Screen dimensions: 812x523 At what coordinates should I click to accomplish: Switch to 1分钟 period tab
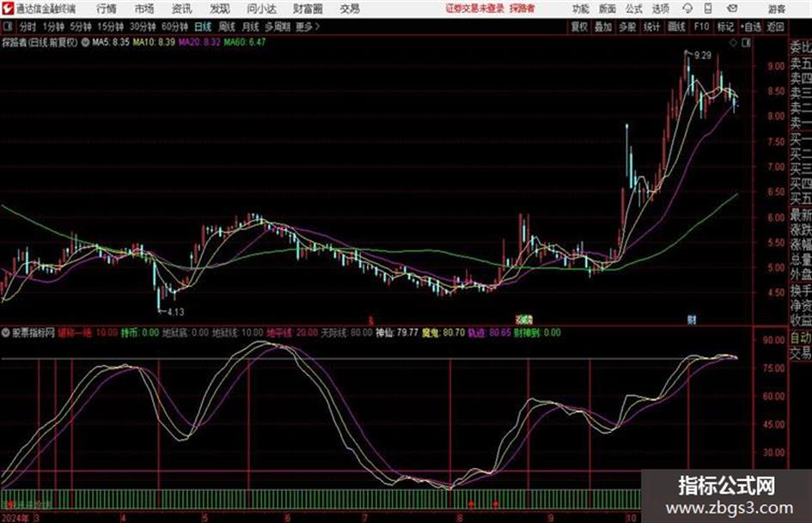click(x=53, y=27)
